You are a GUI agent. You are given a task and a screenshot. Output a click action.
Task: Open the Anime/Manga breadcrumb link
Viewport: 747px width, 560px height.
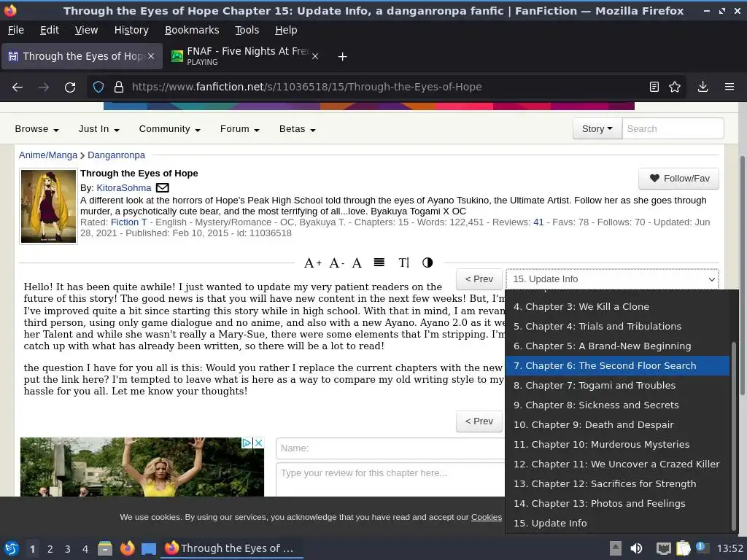tap(48, 155)
